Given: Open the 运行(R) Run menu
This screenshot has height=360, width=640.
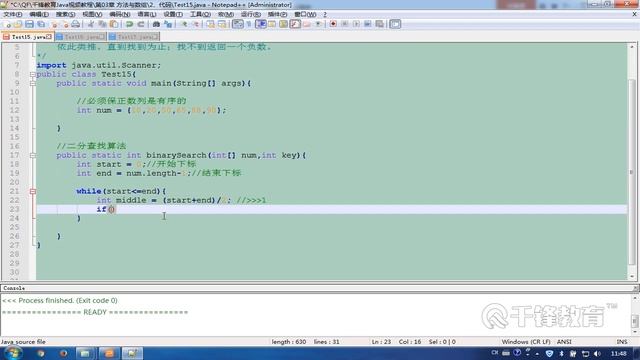Looking at the screenshot, I should tap(251, 14).
